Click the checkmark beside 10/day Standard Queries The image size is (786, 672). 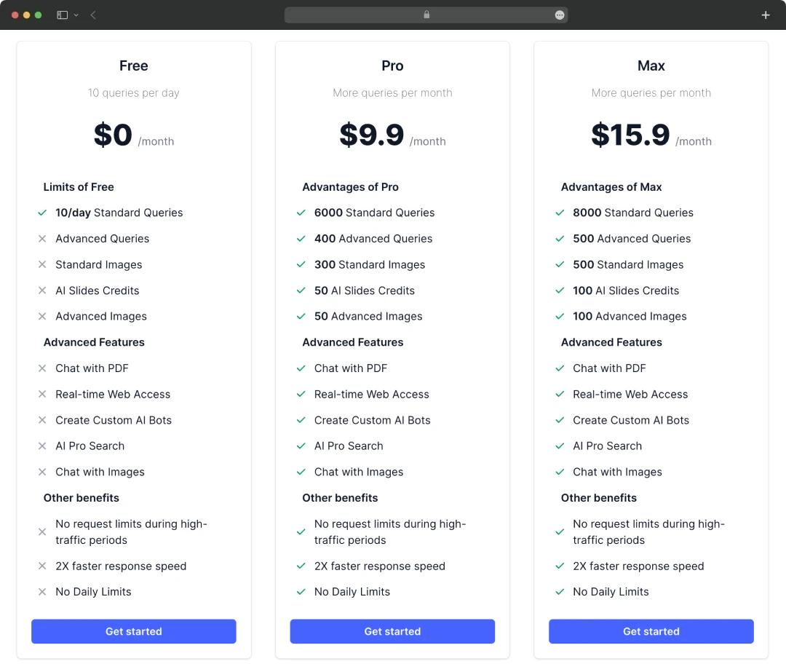[x=43, y=213]
